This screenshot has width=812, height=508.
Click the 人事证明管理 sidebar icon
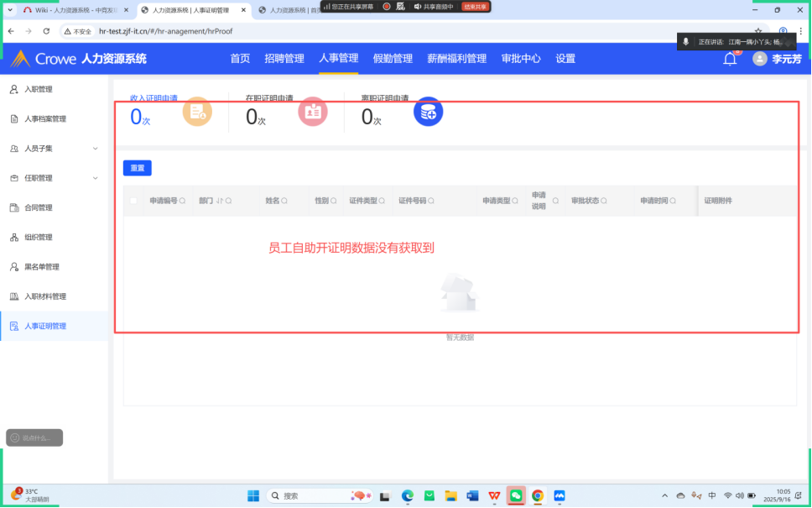click(x=14, y=326)
